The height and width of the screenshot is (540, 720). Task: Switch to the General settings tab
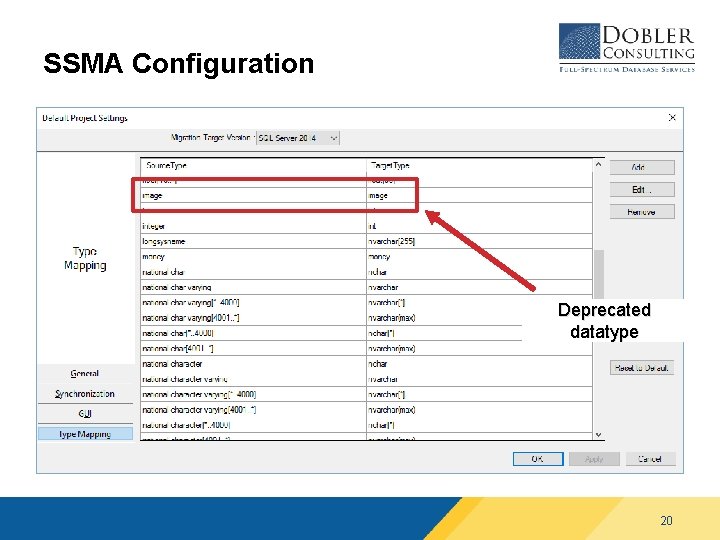pyautogui.click(x=85, y=374)
